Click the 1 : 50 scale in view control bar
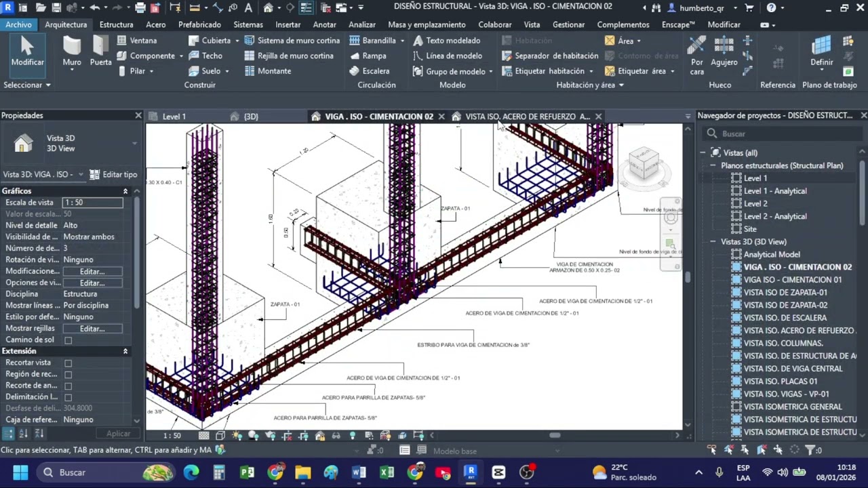 (172, 436)
